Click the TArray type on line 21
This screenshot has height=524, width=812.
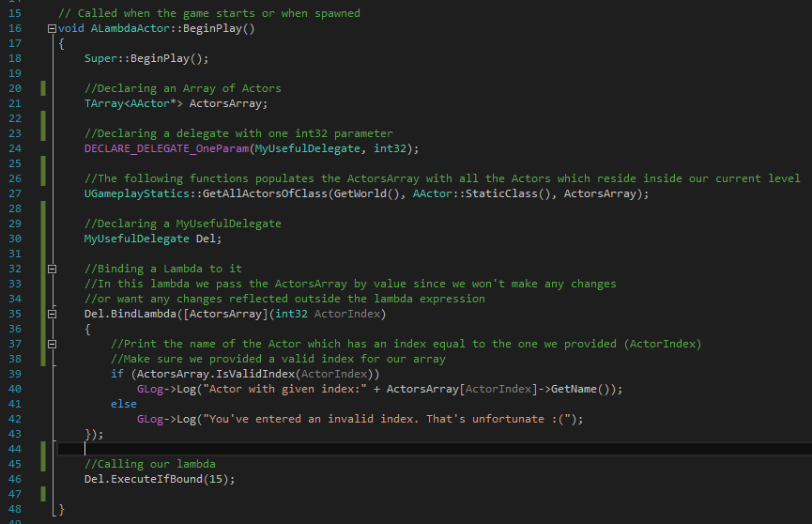point(104,103)
